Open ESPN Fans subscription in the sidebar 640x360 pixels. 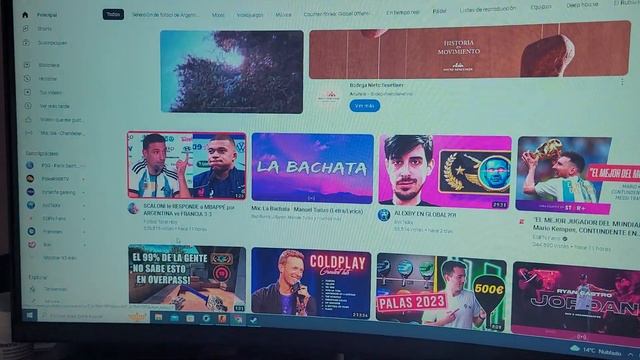point(55,218)
